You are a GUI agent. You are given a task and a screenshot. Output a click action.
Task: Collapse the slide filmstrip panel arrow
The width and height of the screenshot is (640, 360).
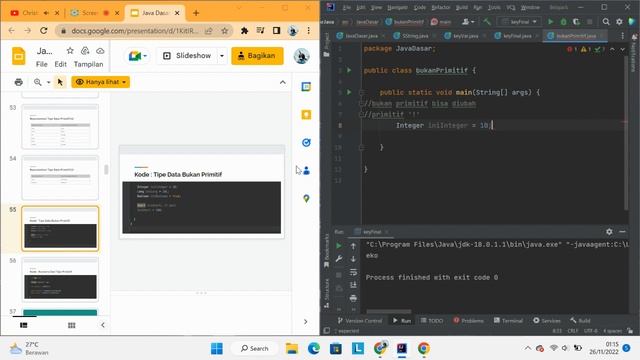click(x=103, y=325)
